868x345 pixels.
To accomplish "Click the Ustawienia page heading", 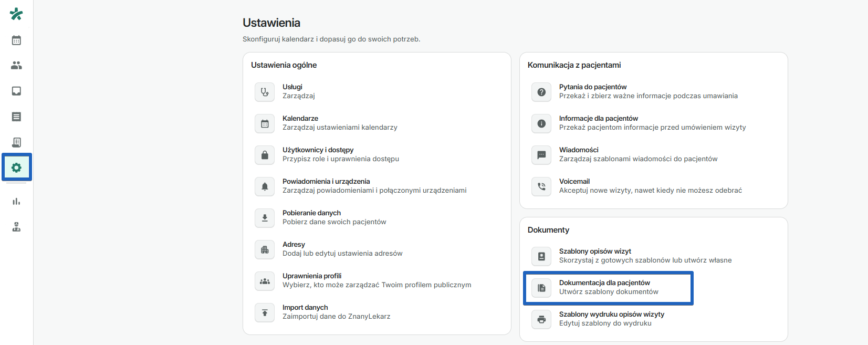I will point(271,23).
